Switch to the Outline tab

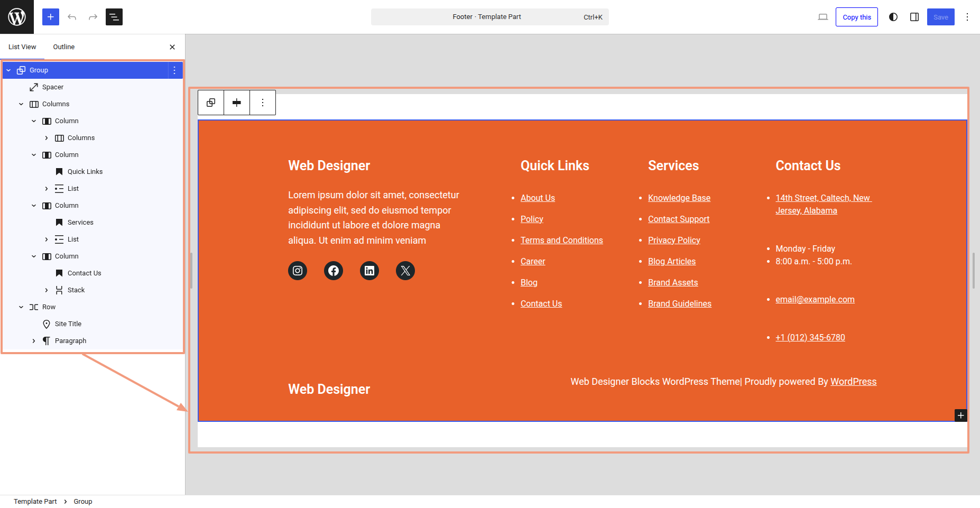63,47
